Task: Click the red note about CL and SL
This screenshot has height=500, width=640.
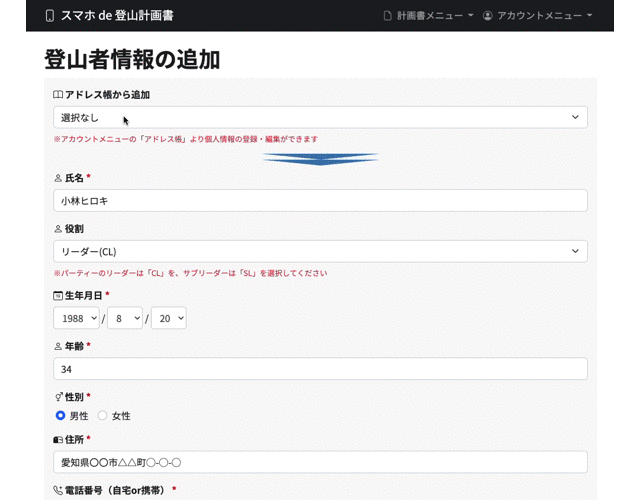Action: coord(190,273)
